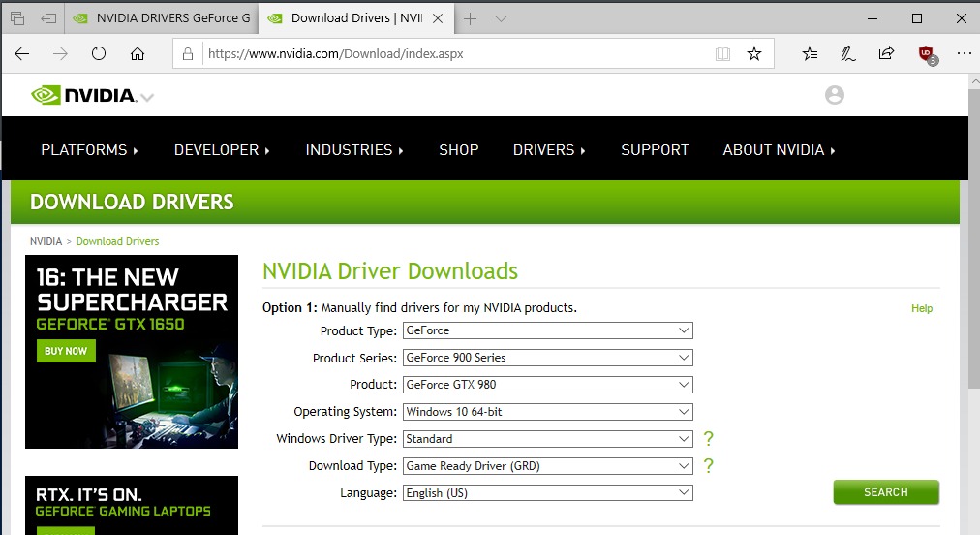Click the Help link

tap(922, 308)
